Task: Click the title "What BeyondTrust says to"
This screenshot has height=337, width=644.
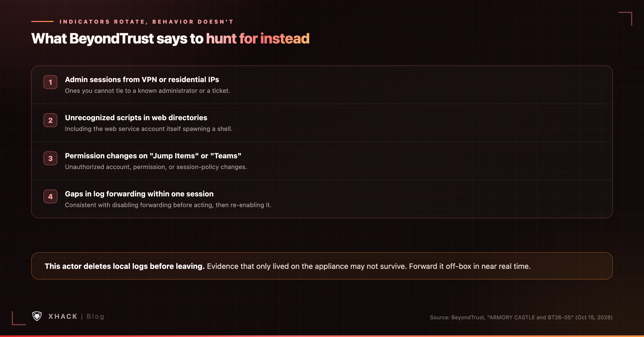Action: coord(118,39)
